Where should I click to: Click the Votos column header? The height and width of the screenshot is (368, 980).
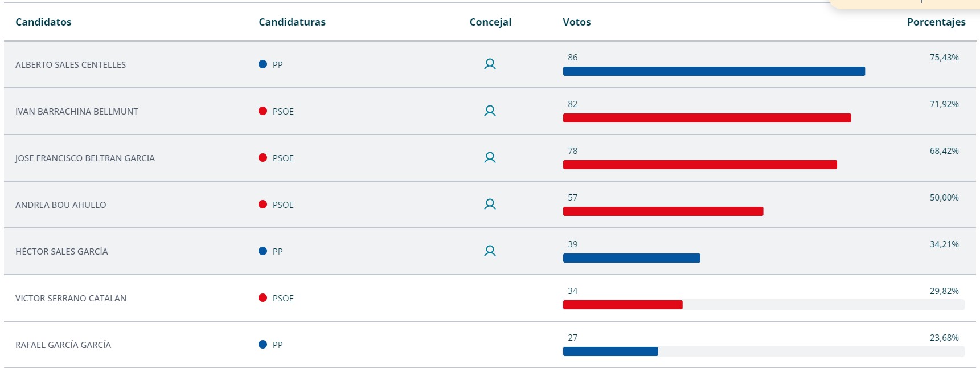577,22
